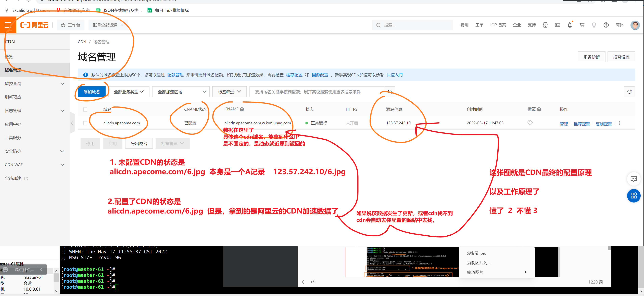Click 标签 column help icon
This screenshot has width=644, height=296.
539,109
